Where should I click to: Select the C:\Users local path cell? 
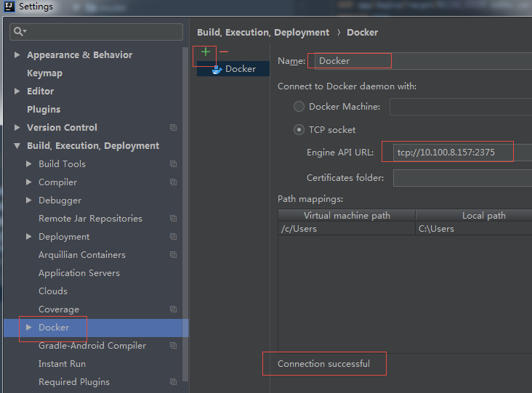coord(474,229)
